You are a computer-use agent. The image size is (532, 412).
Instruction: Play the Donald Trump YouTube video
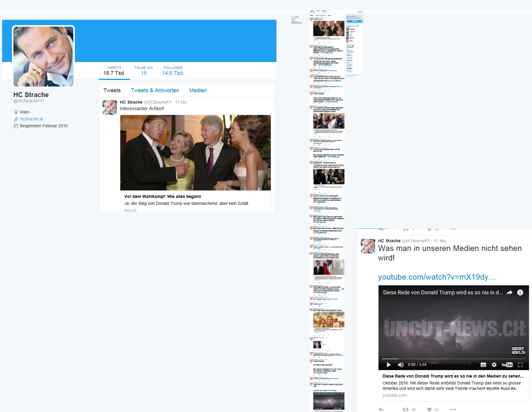(389, 365)
